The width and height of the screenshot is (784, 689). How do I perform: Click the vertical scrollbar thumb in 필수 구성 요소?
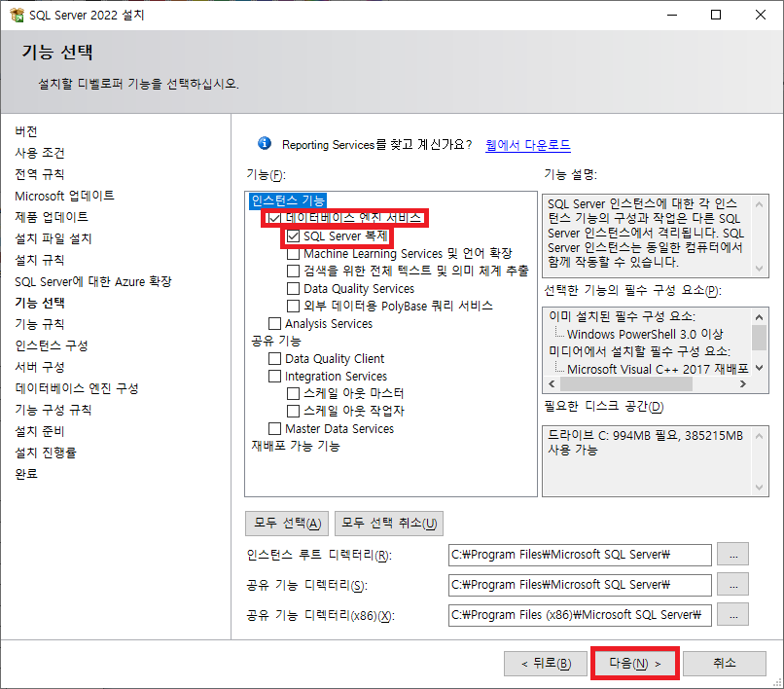pyautogui.click(x=759, y=338)
